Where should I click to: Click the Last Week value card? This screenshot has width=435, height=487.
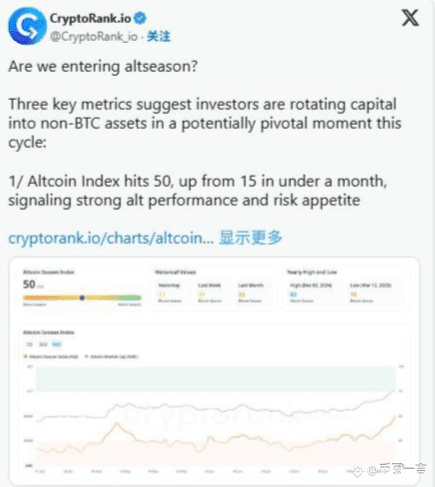209,293
